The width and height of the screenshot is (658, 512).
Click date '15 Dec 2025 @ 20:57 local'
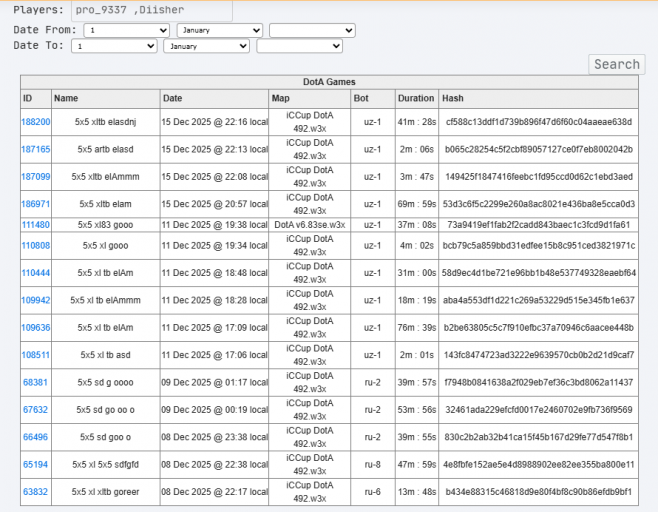click(214, 204)
